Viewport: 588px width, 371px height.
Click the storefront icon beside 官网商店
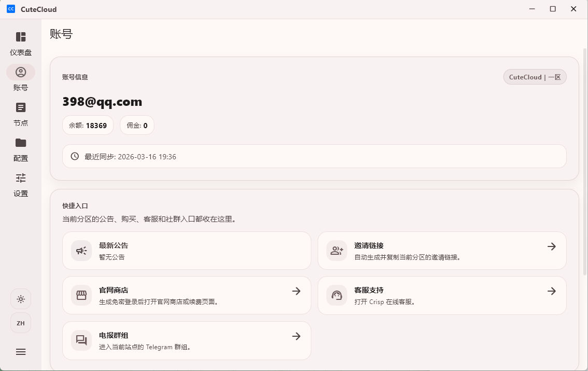(x=81, y=295)
